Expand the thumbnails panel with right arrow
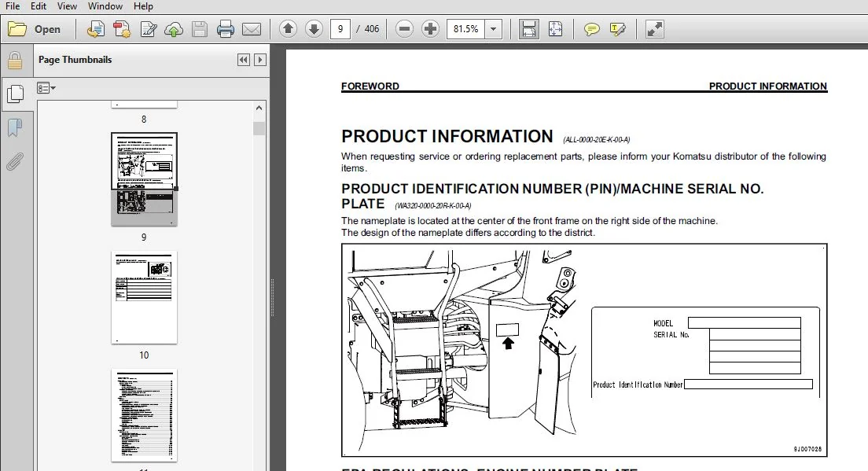The image size is (868, 471). pyautogui.click(x=259, y=60)
